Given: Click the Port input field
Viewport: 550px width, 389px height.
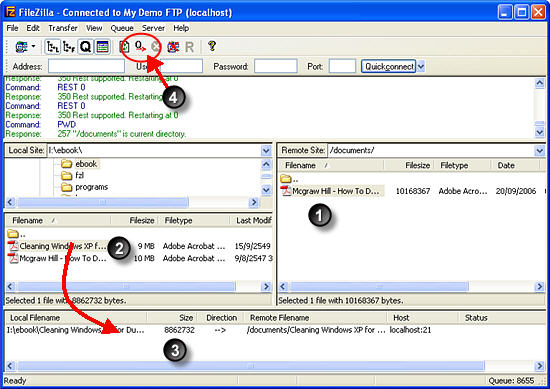Looking at the screenshot, I should point(342,66).
